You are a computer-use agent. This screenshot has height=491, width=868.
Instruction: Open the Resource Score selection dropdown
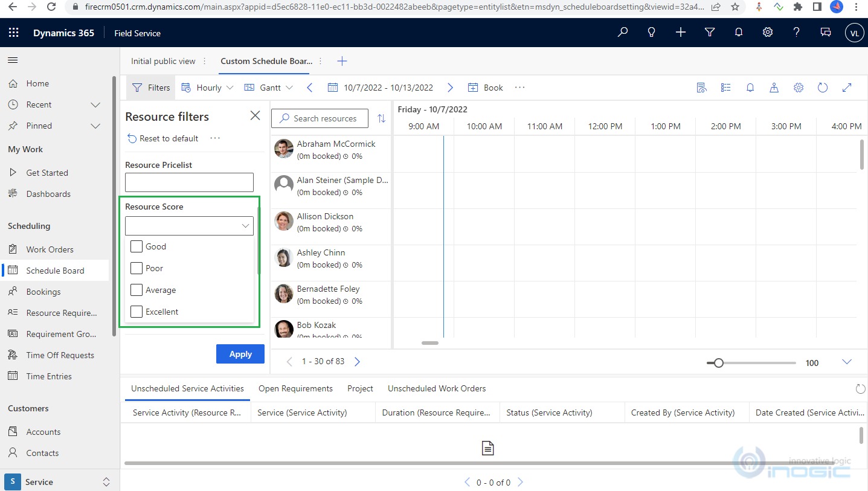click(189, 225)
